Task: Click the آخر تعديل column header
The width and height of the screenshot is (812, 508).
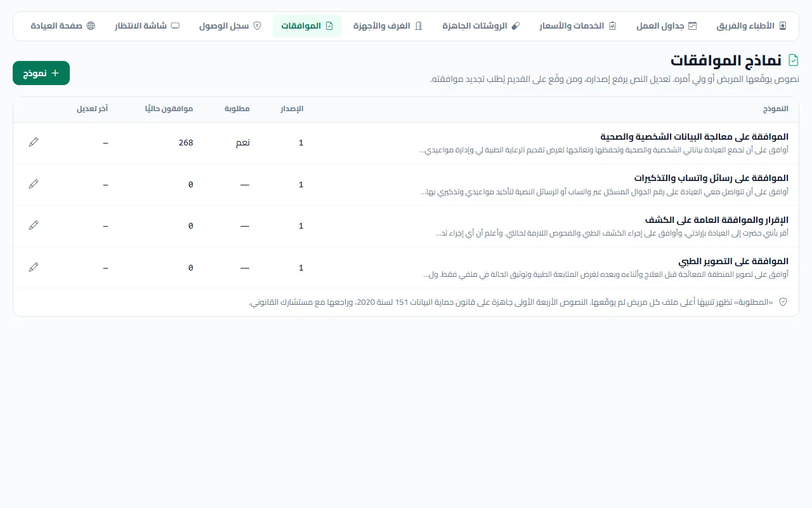Action: point(92,109)
